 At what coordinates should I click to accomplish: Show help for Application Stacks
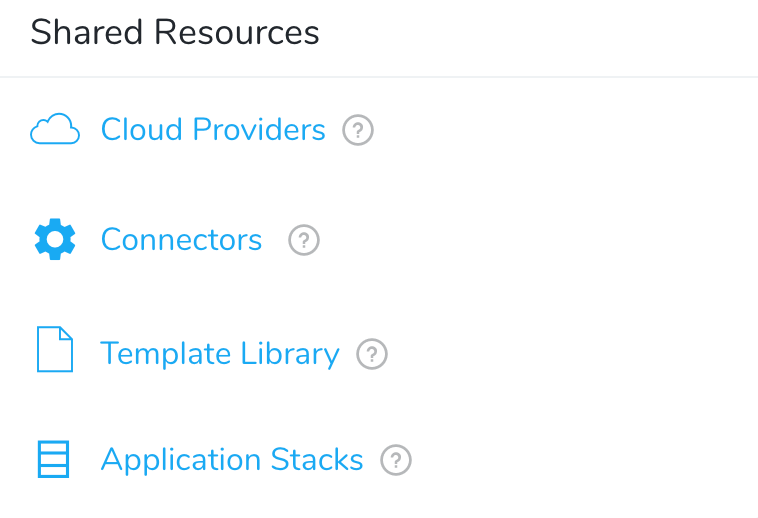(x=396, y=460)
